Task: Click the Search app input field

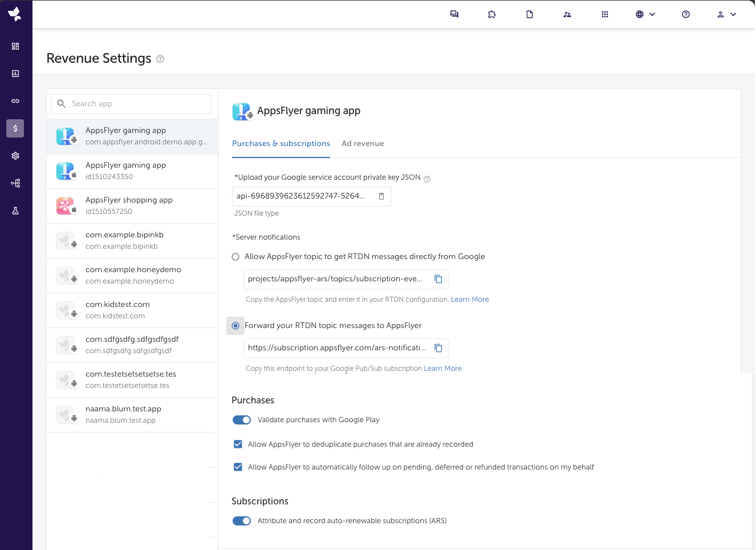Action: point(131,104)
